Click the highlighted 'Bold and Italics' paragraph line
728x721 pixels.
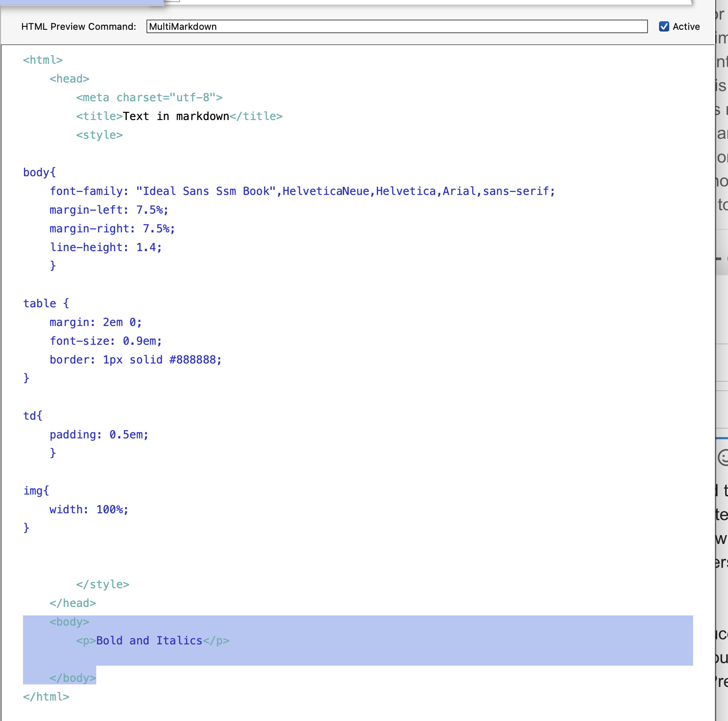152,641
